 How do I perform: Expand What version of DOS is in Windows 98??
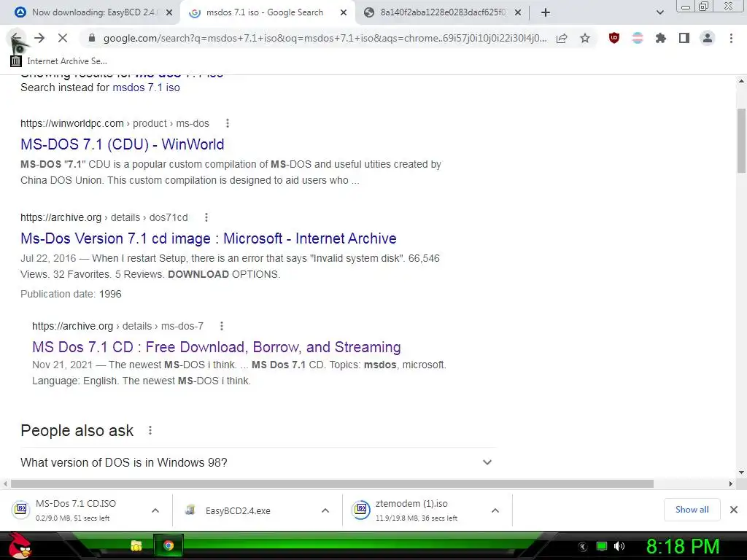point(258,462)
